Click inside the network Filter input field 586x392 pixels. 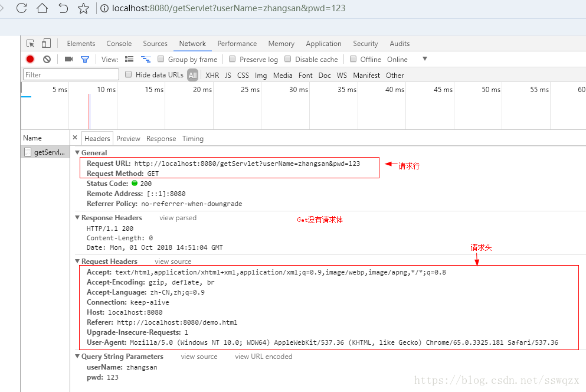coord(71,74)
